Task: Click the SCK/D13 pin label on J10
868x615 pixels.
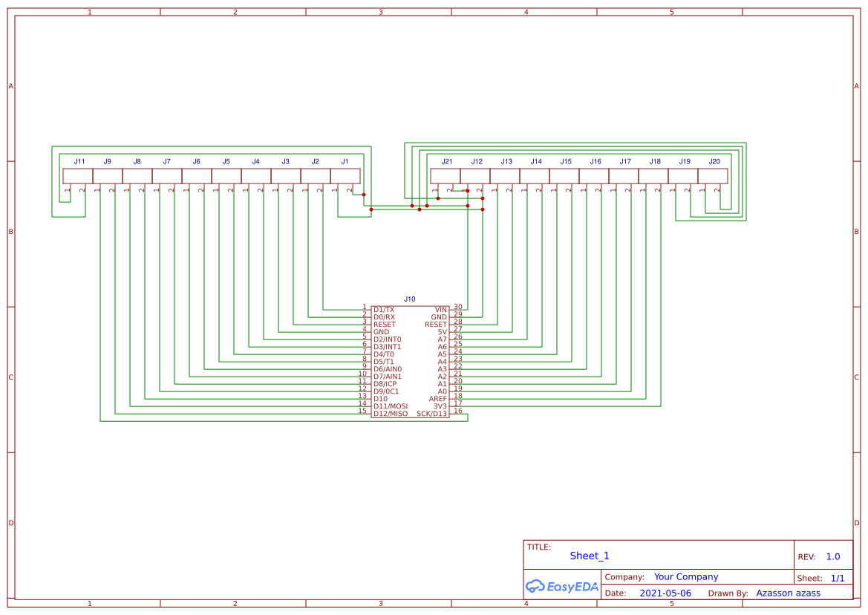Action: click(433, 412)
